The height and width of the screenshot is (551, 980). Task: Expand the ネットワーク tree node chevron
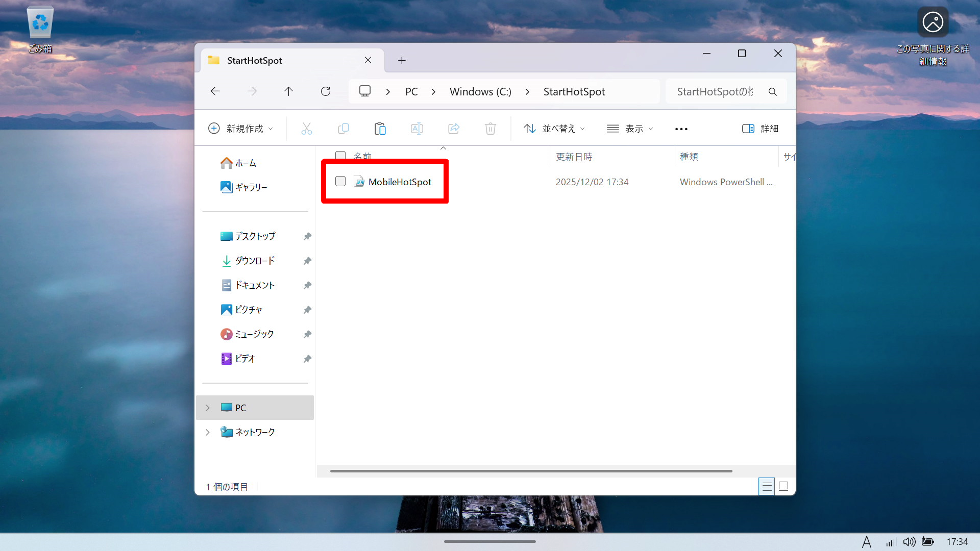207,432
